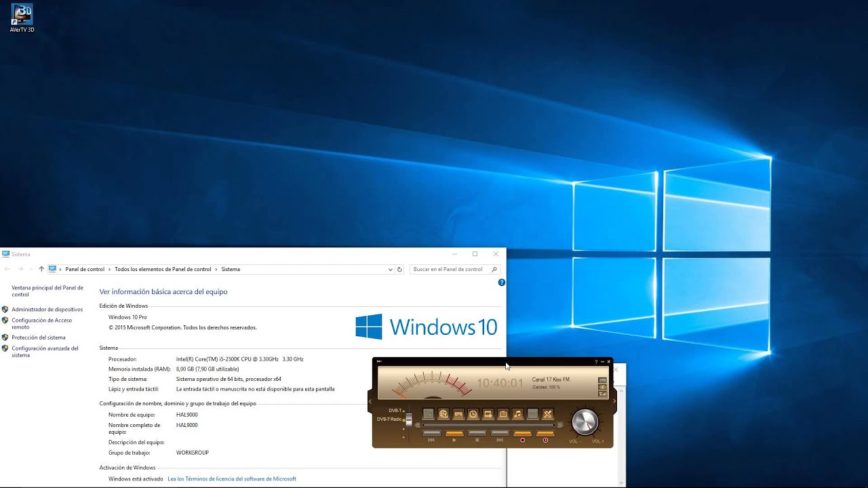Open the globe channel icon in AVerTV
This screenshot has height=488, width=868.
click(x=443, y=413)
